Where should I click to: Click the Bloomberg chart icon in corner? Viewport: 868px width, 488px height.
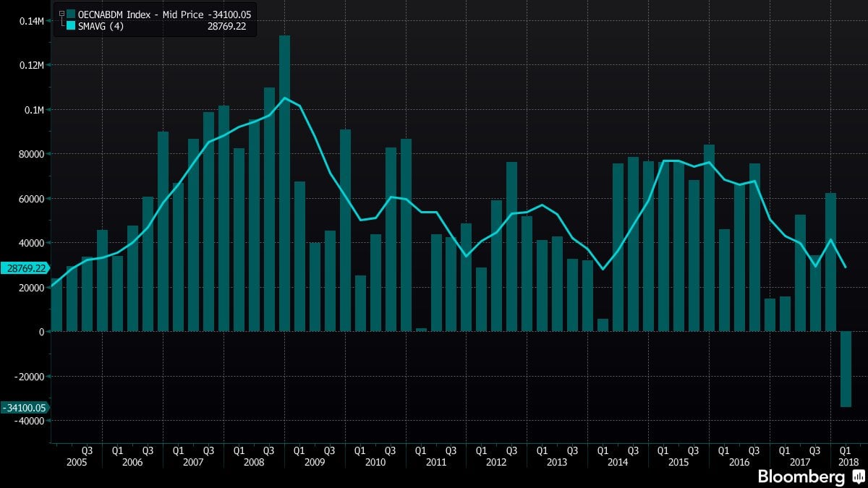tap(857, 476)
